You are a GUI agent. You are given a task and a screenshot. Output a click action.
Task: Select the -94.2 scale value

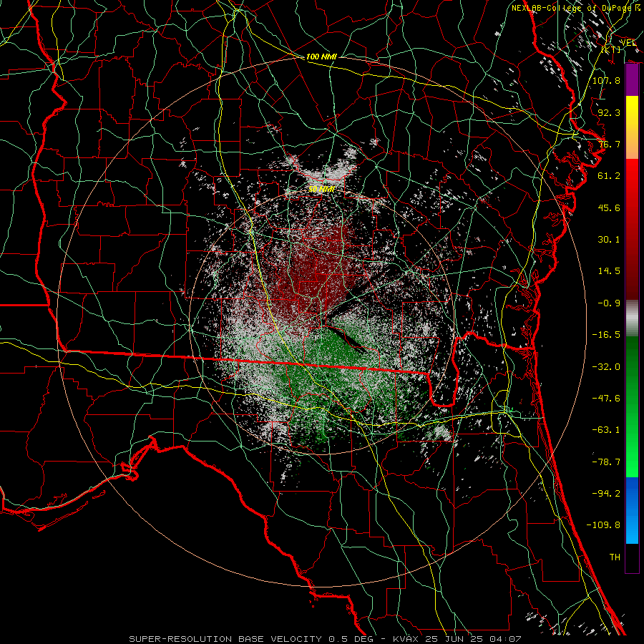pos(606,494)
